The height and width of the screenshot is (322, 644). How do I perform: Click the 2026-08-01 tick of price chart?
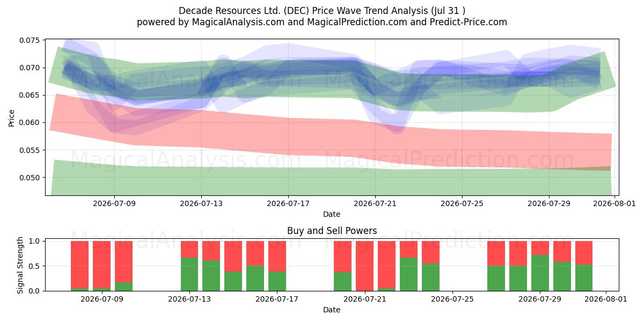[614, 203]
